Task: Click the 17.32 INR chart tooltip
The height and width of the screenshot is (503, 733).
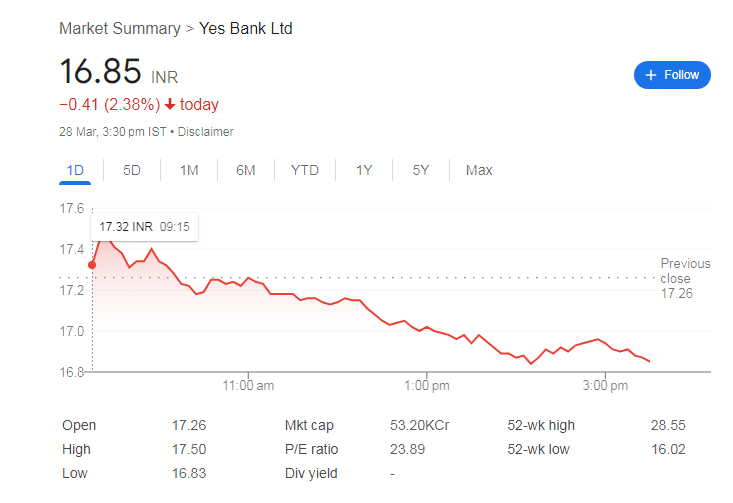Action: pos(145,227)
